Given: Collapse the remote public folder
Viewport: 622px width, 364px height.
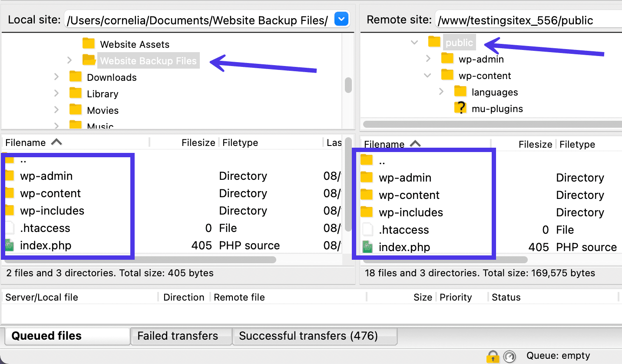Looking at the screenshot, I should click(414, 42).
